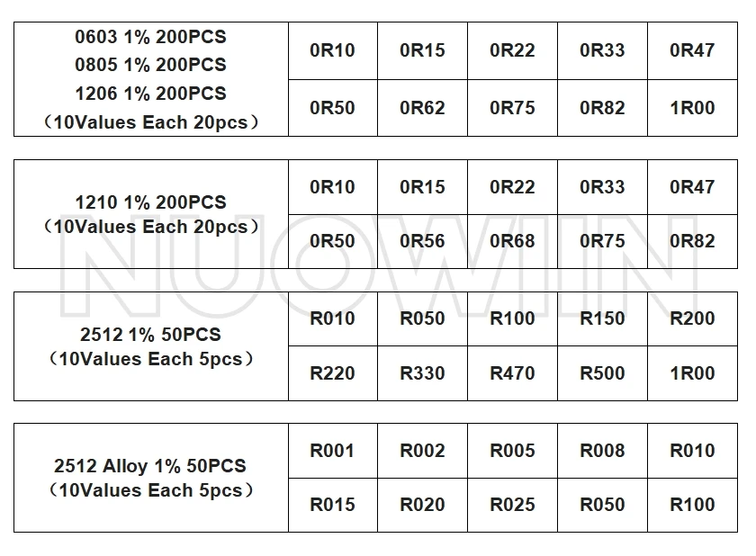Select the R002 value cell

[x=422, y=451]
